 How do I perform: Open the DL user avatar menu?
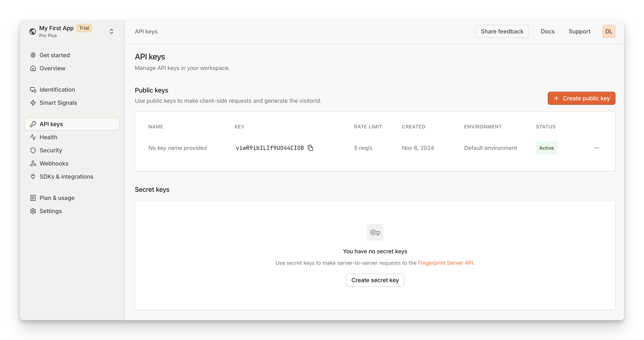click(608, 31)
